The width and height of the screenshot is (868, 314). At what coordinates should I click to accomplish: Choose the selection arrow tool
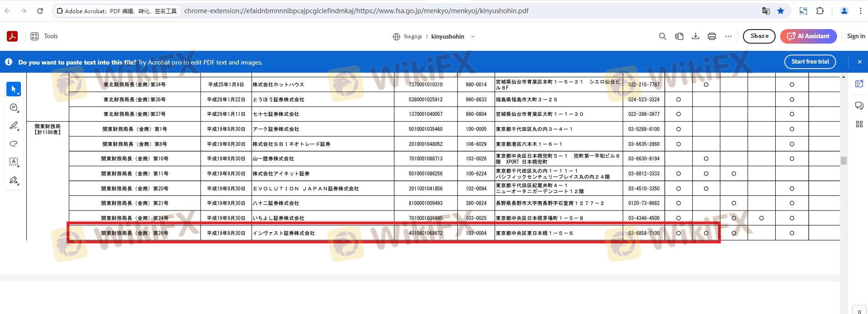click(14, 89)
